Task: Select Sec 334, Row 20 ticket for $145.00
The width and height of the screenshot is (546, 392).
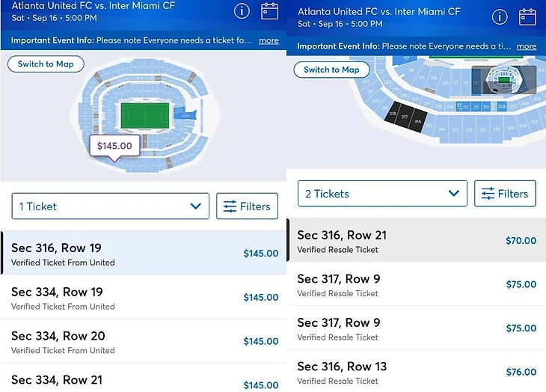Action: (142, 341)
